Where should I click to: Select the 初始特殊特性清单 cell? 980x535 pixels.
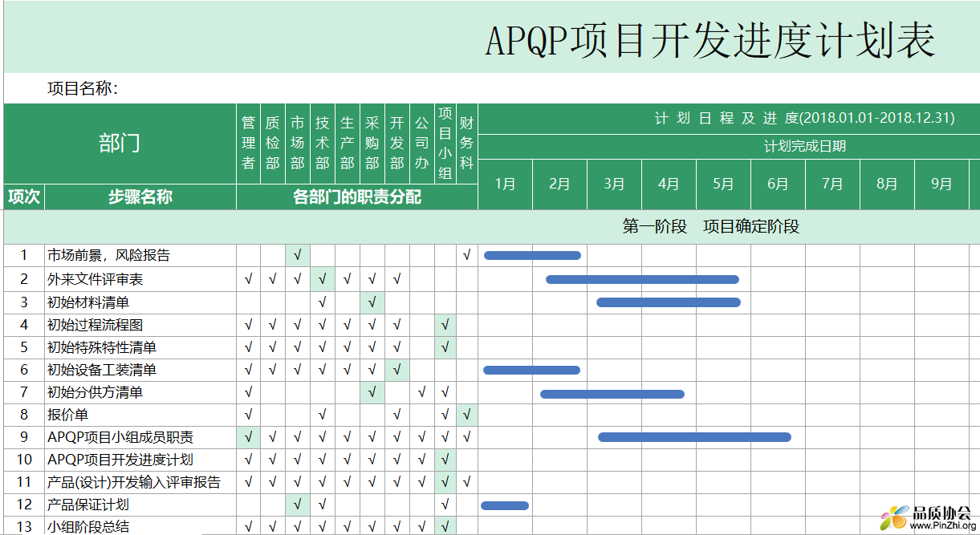pyautogui.click(x=140, y=347)
